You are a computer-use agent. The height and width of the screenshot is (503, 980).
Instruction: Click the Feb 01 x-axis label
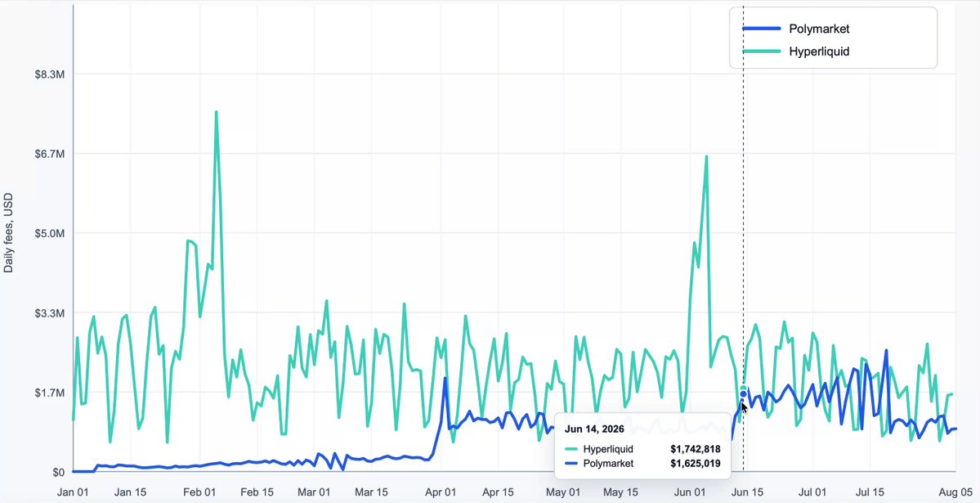201,492
